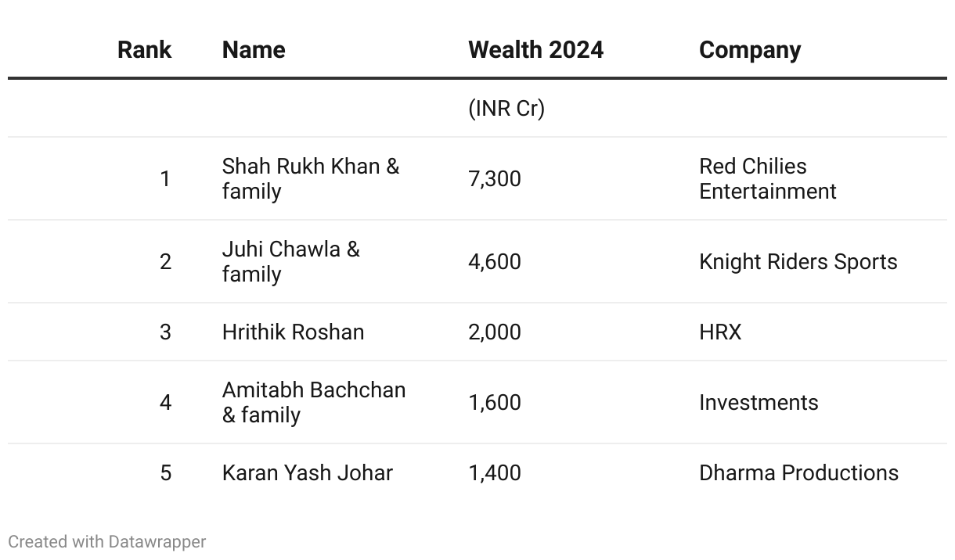Click the 1,400 wealth value

pyautogui.click(x=494, y=472)
